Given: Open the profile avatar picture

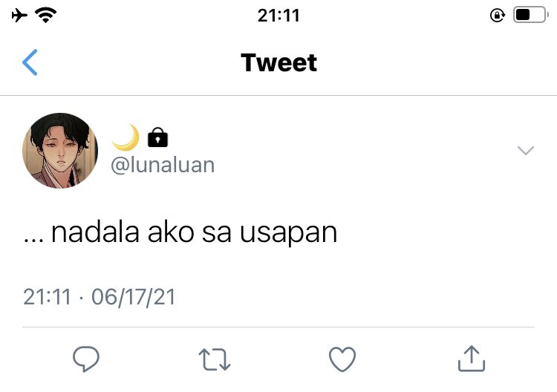Looking at the screenshot, I should coord(60,151).
